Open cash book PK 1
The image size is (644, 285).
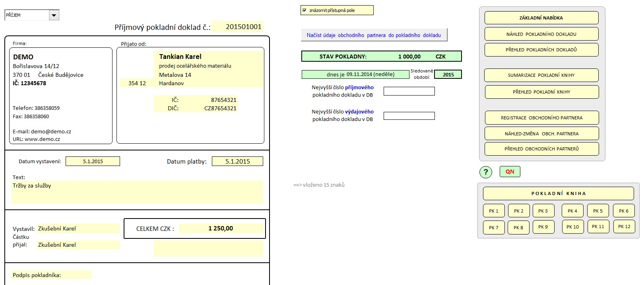click(x=494, y=211)
